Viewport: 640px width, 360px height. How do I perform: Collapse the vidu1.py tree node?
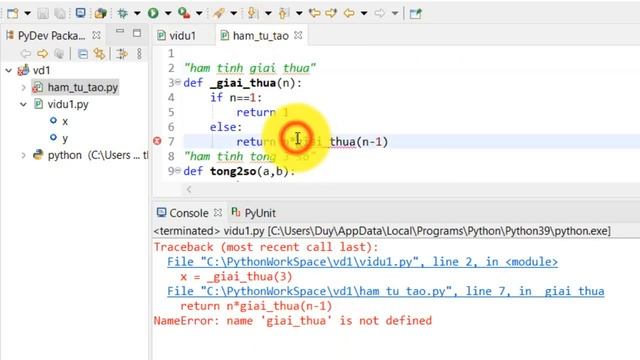(x=24, y=104)
